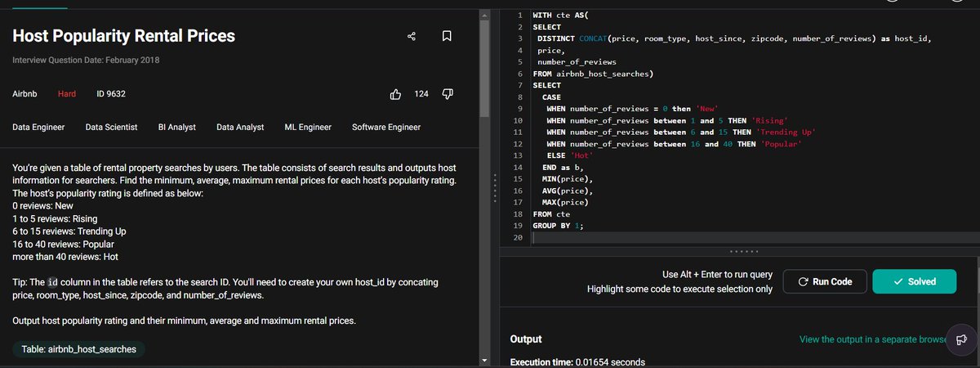Image resolution: width=980 pixels, height=368 pixels.
Task: Click the Hard difficulty label
Action: click(67, 94)
